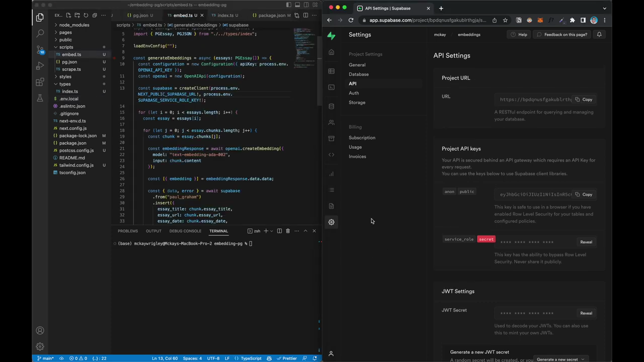
Task: Collapse types folder in Explorer
Action: click(x=65, y=84)
